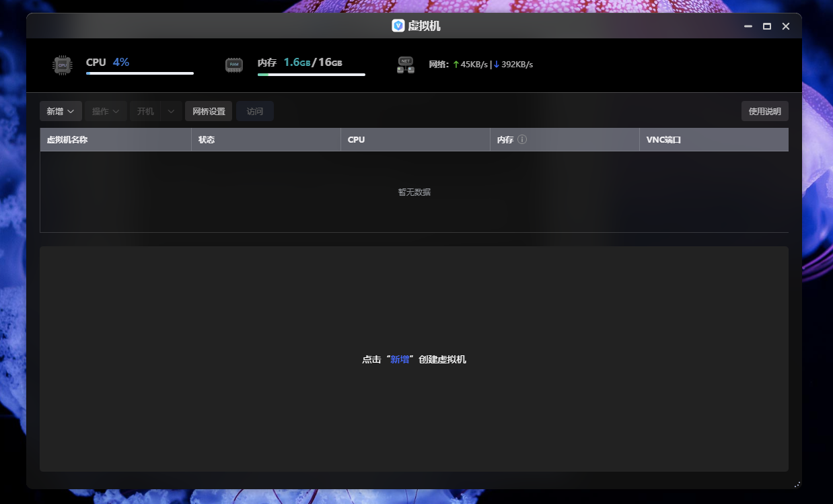Screen dimensions: 833x504
Task: Click the blue 新增 link in empty panel
Action: 400,359
